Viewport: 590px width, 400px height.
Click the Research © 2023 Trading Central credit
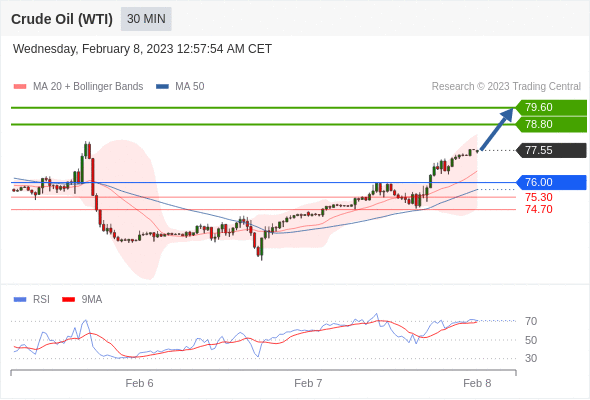(x=506, y=87)
